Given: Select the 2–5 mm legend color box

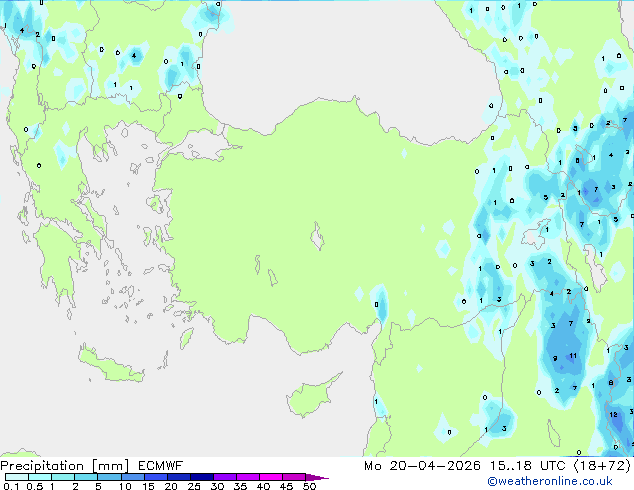Looking at the screenshot, I should point(86,477).
